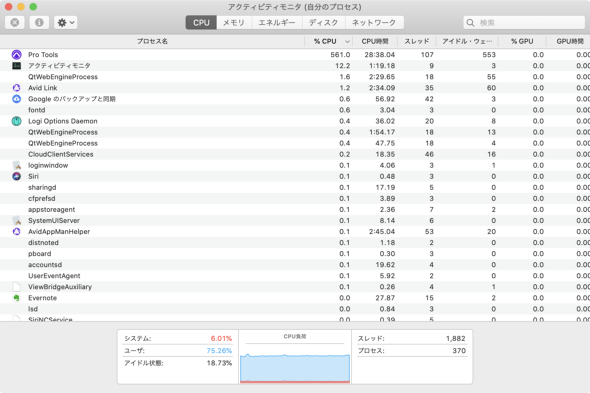Screen dimensions: 590x393
Task: Select the fontd process row
Action: click(x=295, y=110)
